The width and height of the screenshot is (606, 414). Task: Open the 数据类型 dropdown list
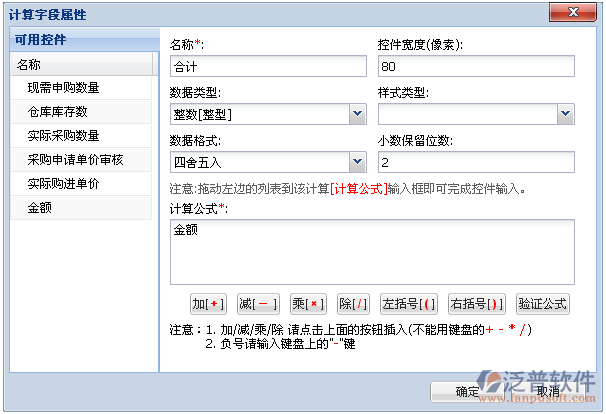click(x=358, y=114)
